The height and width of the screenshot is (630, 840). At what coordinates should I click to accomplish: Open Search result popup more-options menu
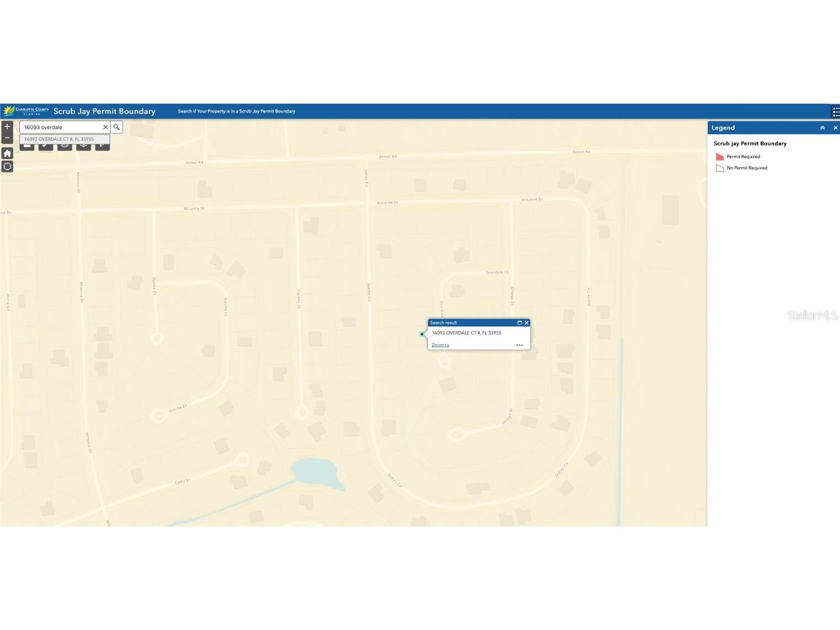tap(519, 345)
